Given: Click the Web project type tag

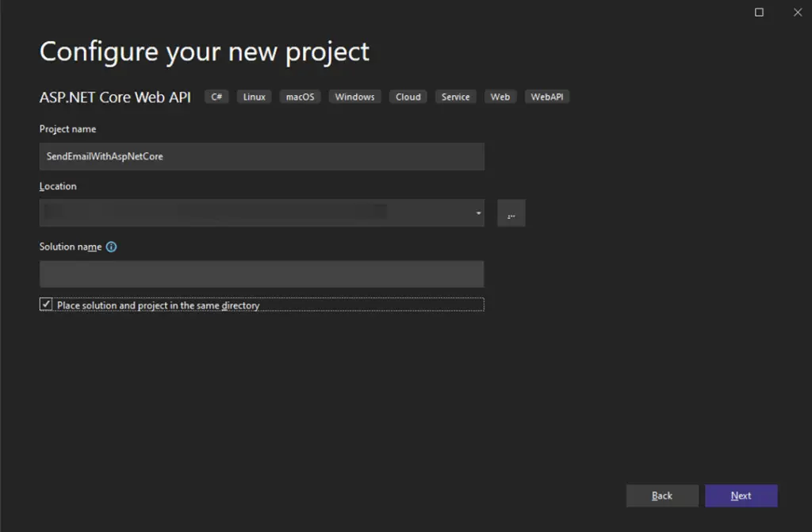Looking at the screenshot, I should tap(500, 97).
